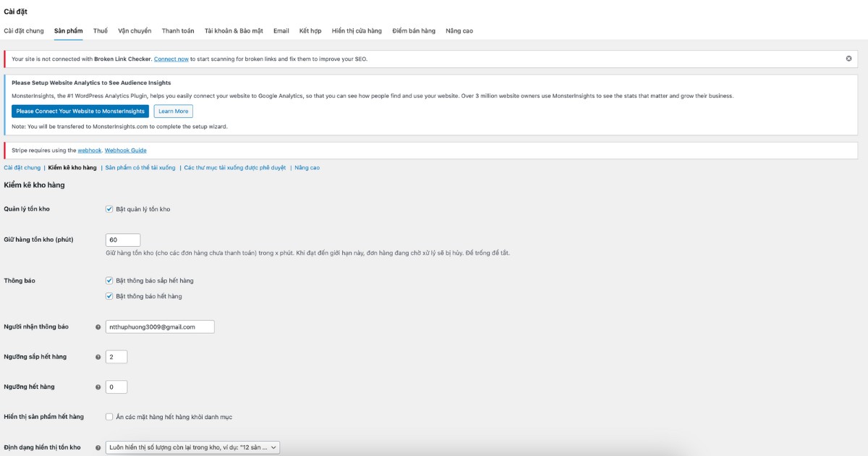This screenshot has width=868, height=456.
Task: Click help icon beside Ngưỡng sắp hết hàng
Action: tap(98, 357)
